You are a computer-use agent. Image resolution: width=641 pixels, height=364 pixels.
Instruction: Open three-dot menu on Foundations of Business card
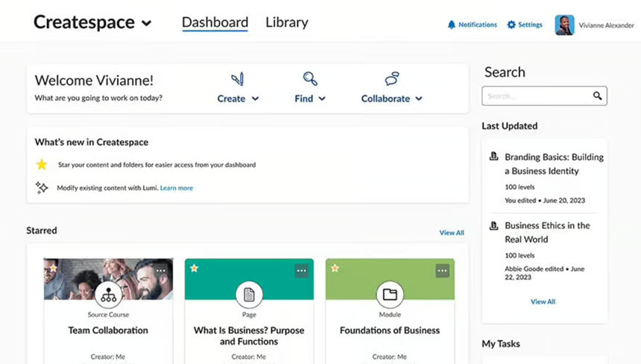click(442, 270)
